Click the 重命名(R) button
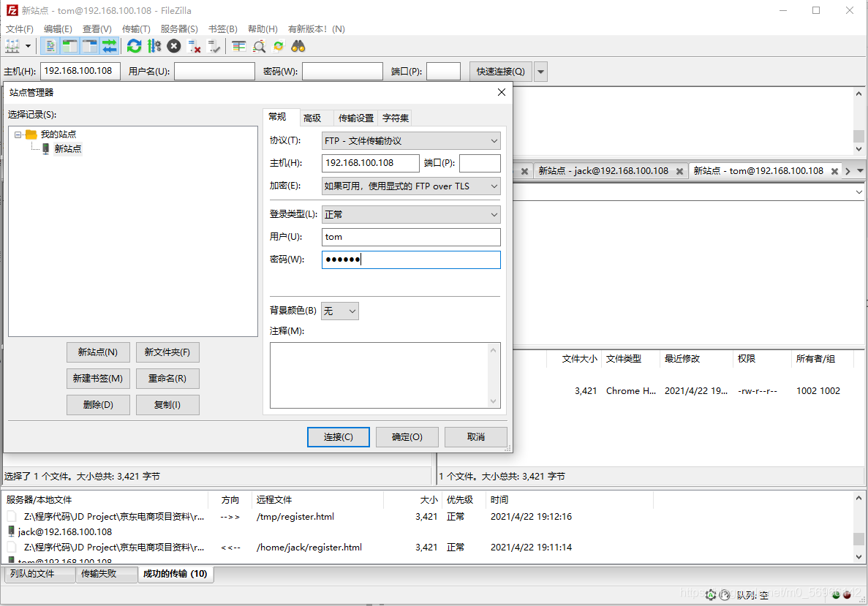This screenshot has width=868, height=606. (x=167, y=379)
